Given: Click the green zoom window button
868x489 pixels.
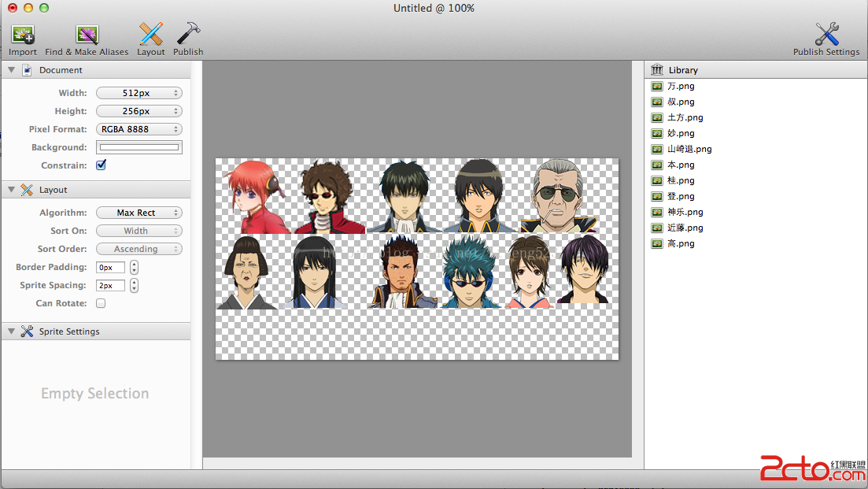Looking at the screenshot, I should pyautogui.click(x=44, y=8).
